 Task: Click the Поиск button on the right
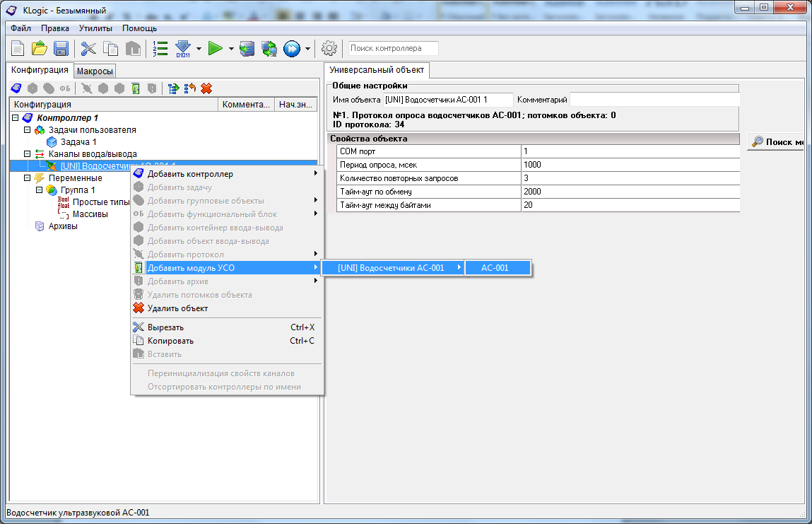[x=776, y=142]
